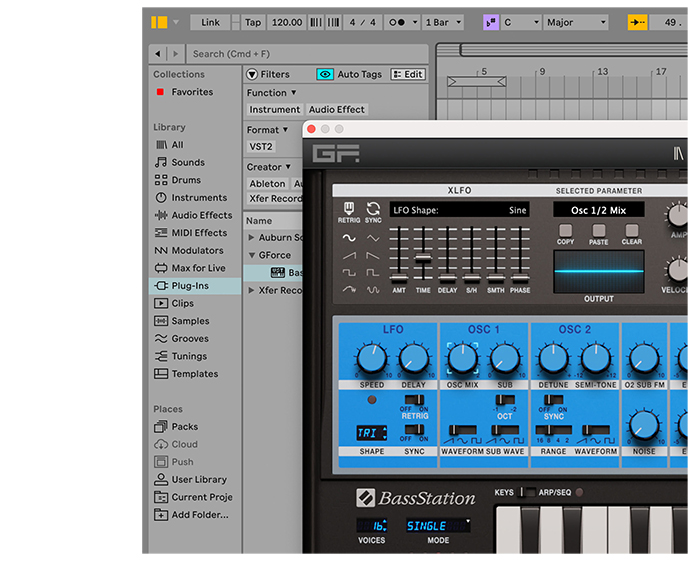Open Plug-Ins in the Library sidebar
This screenshot has width=700, height=561.
189,286
